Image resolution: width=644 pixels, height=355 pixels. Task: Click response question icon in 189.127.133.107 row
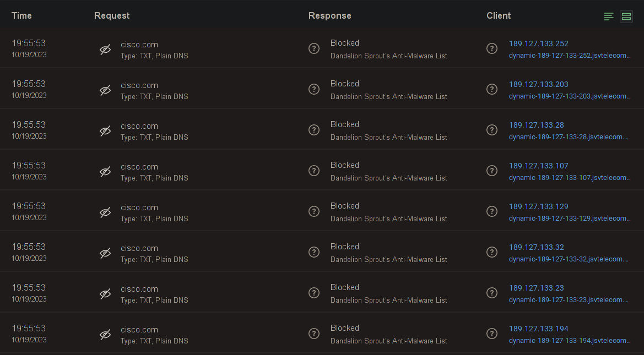point(314,171)
